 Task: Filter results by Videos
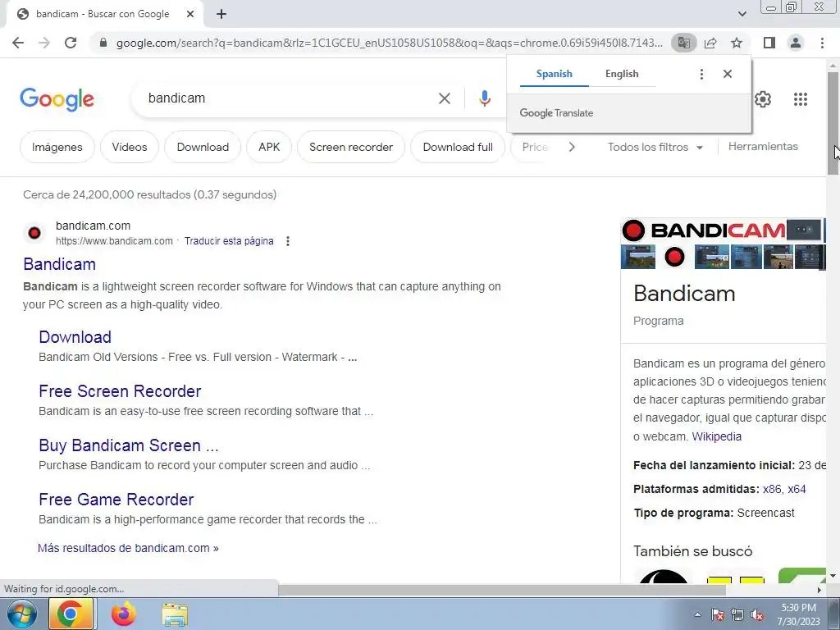pos(130,147)
